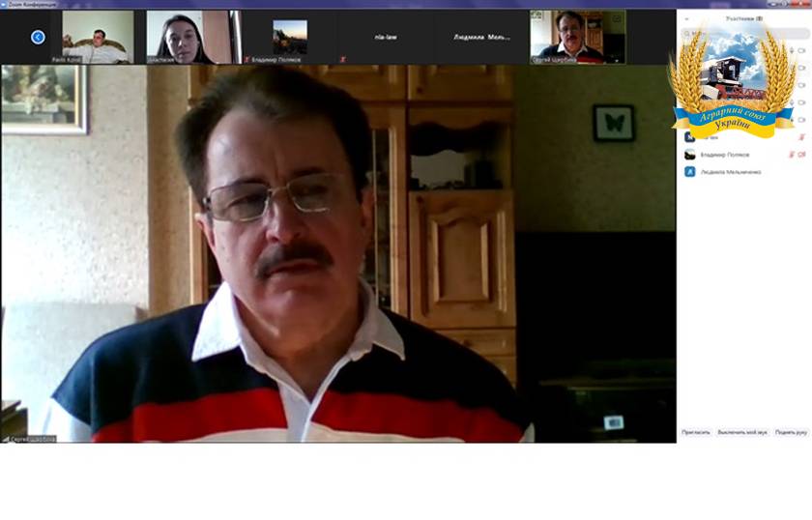Click the Пригласить button
The height and width of the screenshot is (520, 812).
pos(696,432)
